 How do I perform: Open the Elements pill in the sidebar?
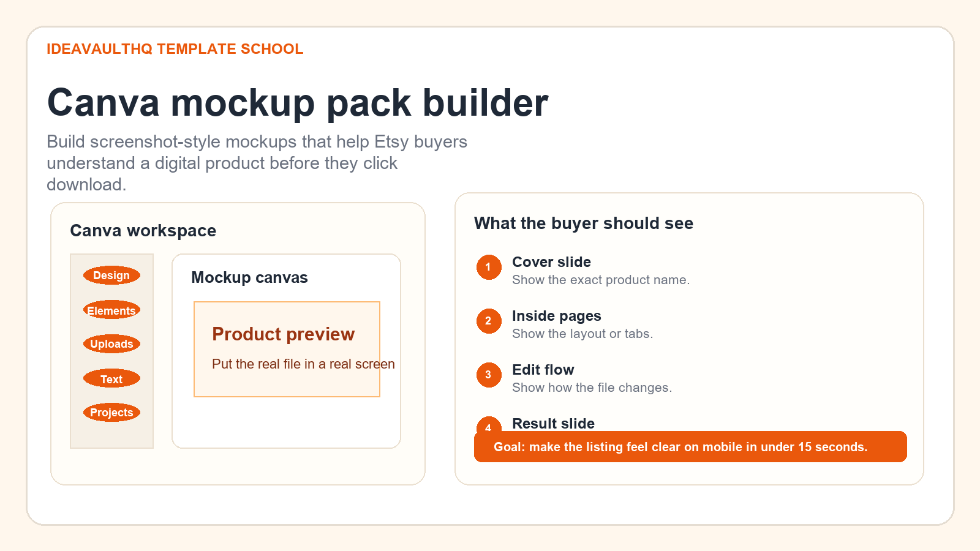pyautogui.click(x=111, y=310)
